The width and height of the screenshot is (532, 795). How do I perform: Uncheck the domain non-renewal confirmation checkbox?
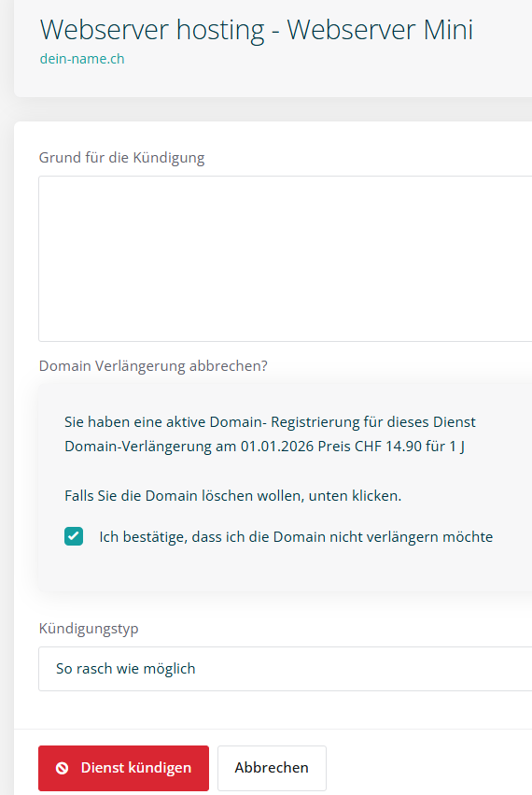(74, 536)
